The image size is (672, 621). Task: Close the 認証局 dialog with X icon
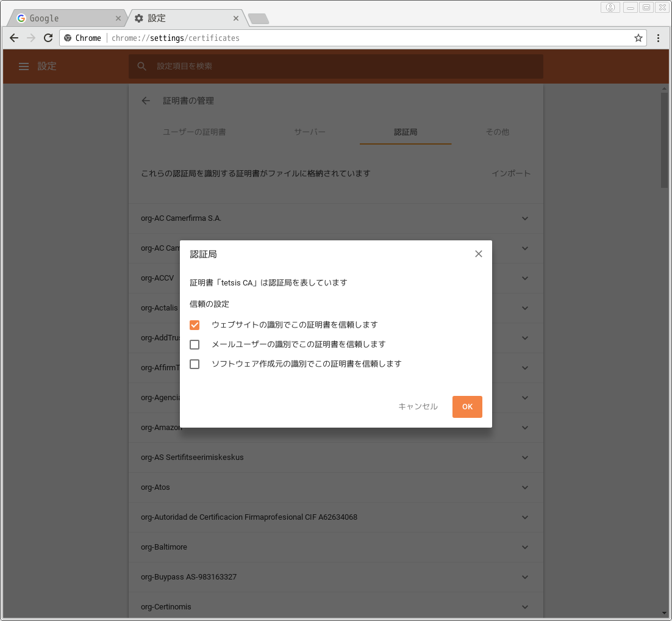479,254
